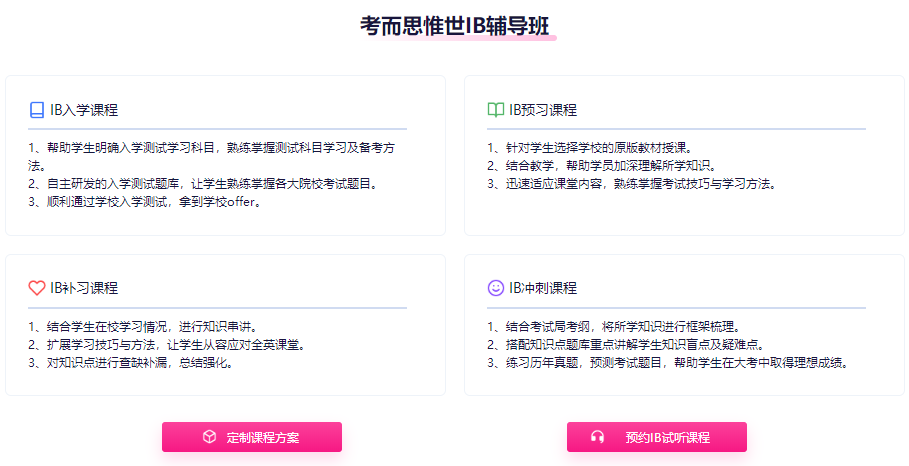Click the green open-book icon beside IB预习课程
Image resolution: width=909 pixels, height=466 pixels.
click(x=496, y=110)
